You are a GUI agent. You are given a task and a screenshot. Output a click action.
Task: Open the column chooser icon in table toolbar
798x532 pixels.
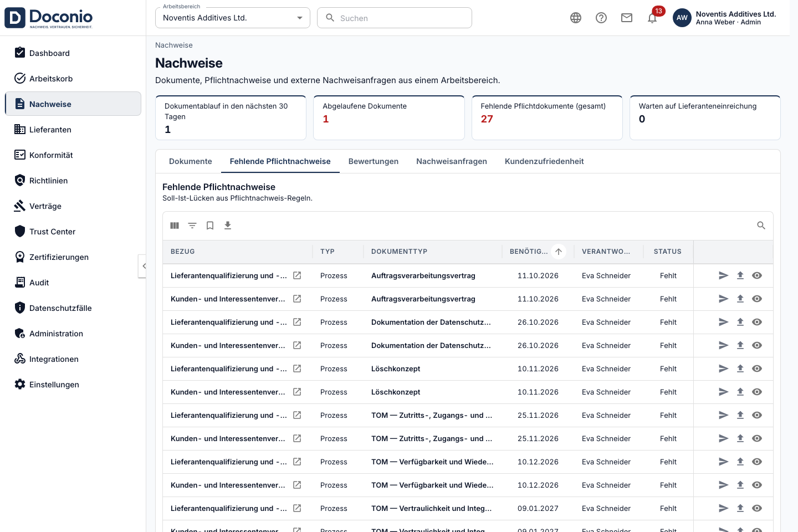175,226
